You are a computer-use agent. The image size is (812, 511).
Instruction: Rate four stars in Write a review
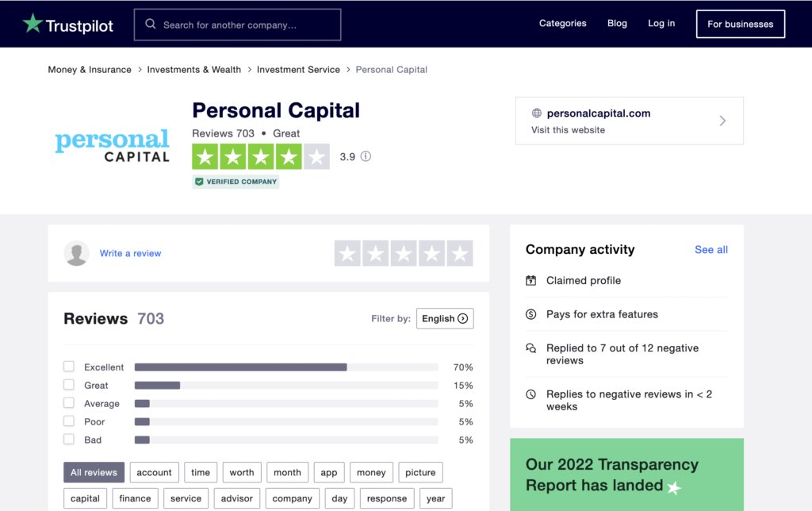431,253
